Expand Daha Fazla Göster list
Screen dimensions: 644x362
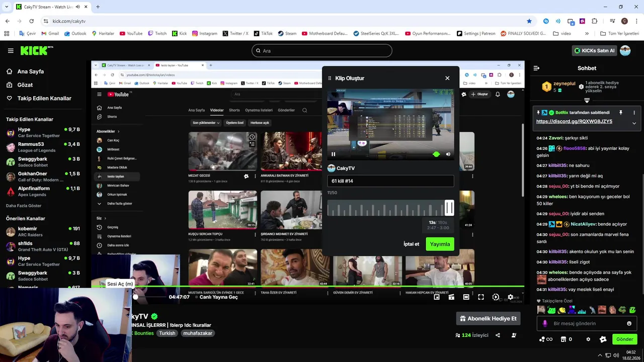click(24, 206)
